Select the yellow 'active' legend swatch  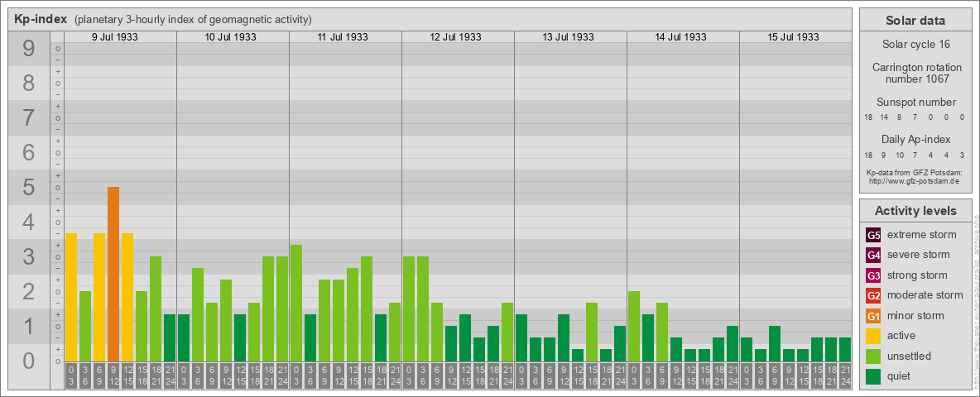[873, 336]
